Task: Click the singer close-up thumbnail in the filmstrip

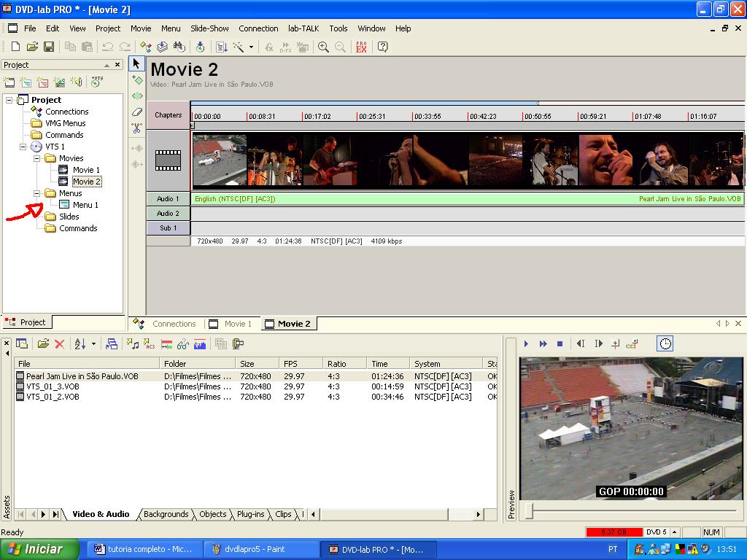Action: click(x=606, y=160)
